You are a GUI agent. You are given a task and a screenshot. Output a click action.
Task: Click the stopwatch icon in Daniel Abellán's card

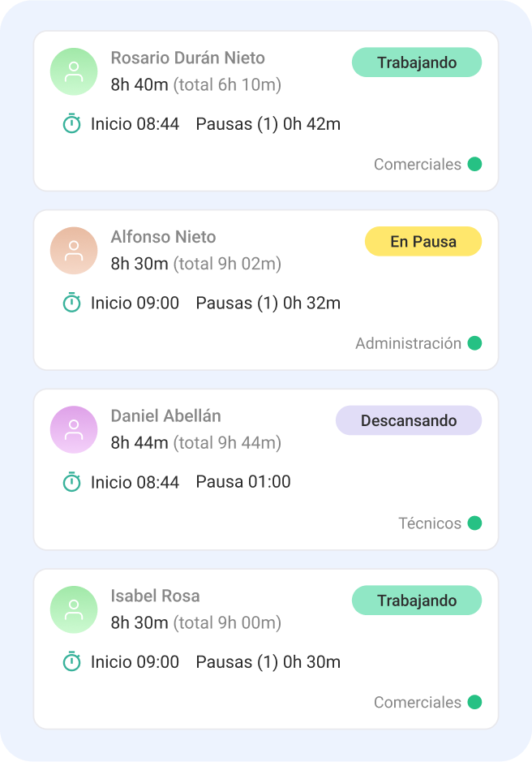[x=72, y=482]
